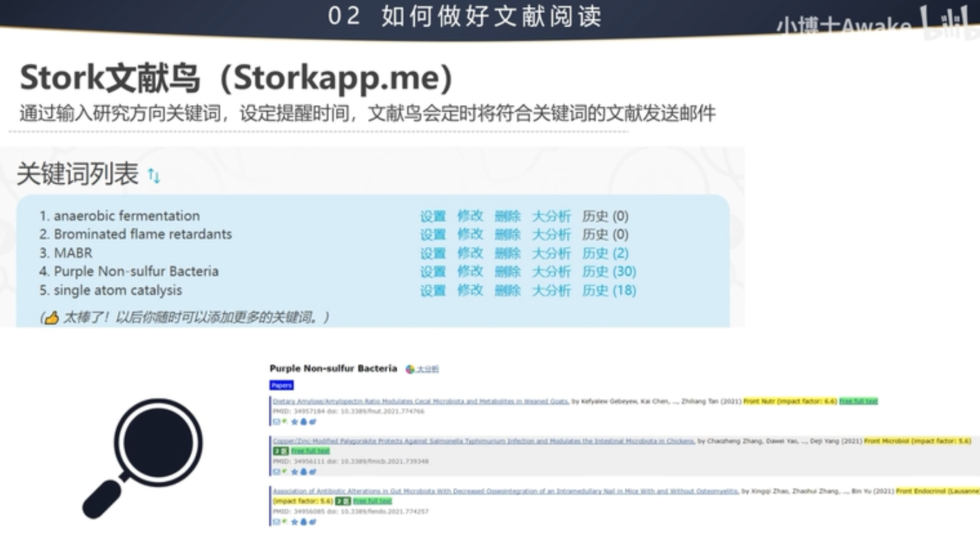Open 大分析 for single atom catalysis

551,290
